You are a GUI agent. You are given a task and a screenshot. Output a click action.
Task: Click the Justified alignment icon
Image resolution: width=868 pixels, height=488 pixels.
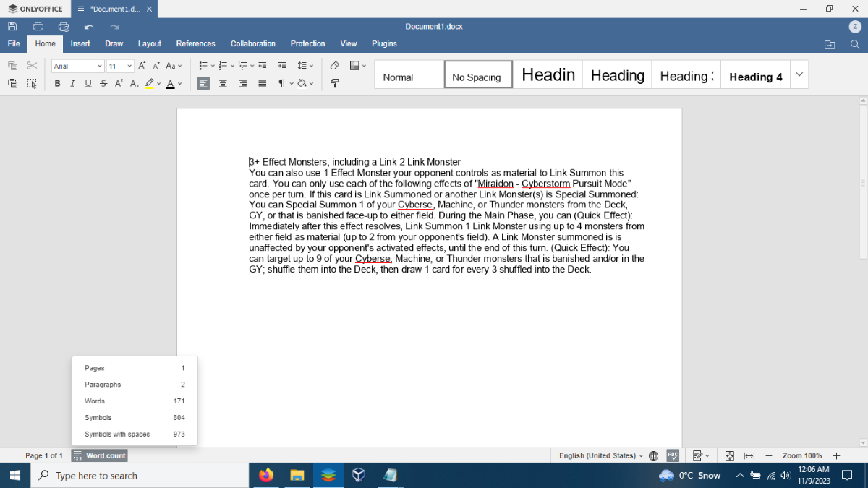263,84
